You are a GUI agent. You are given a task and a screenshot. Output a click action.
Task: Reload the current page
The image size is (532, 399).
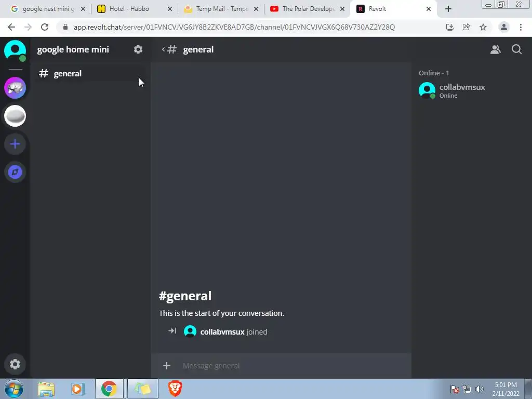(45, 27)
